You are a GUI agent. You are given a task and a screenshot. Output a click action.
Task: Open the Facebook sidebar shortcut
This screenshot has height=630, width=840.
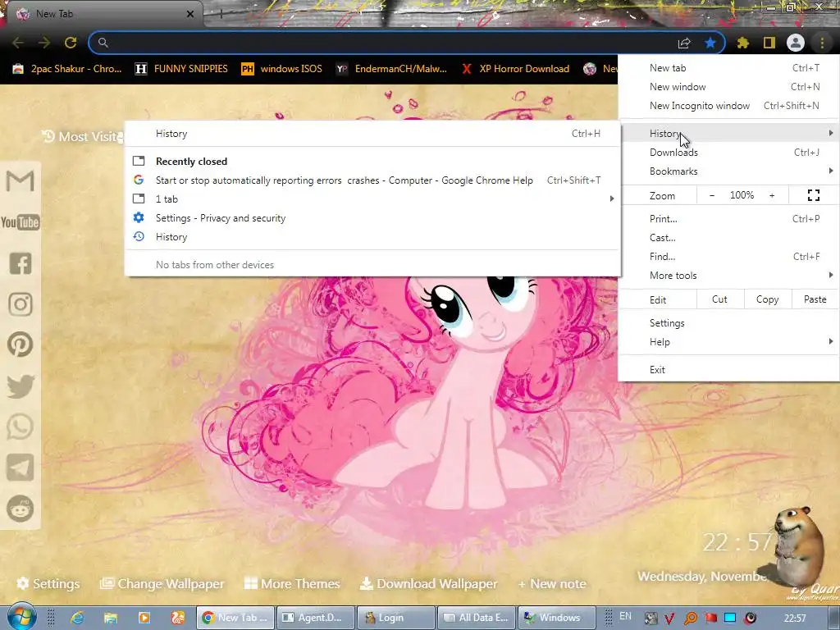point(21,263)
